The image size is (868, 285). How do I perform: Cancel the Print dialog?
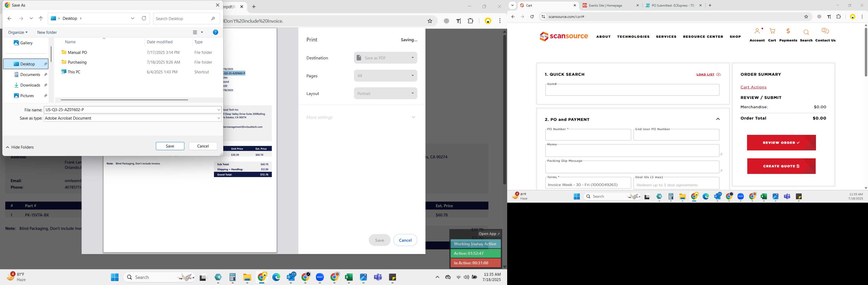[x=405, y=240]
